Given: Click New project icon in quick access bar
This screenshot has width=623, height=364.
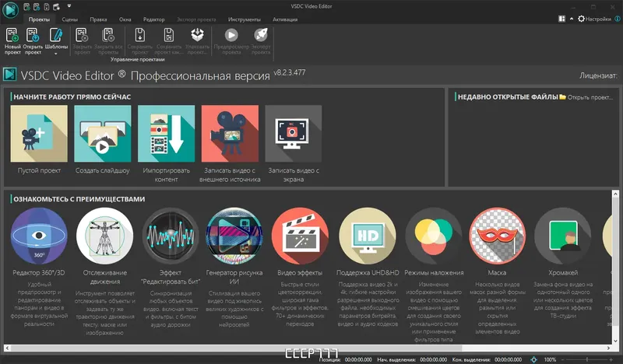Looking at the screenshot, I should (26, 7).
